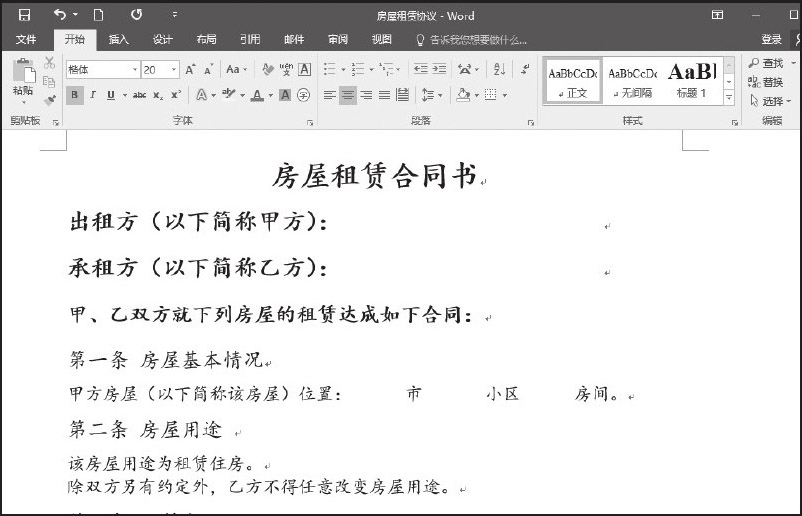Expand the styles gallery more arrow
The width and height of the screenshot is (802, 516).
(x=729, y=98)
